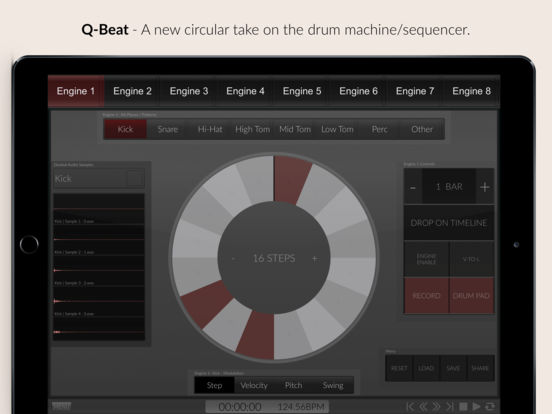Click the RESET menu button
Screen dimensions: 552x414
click(399, 368)
